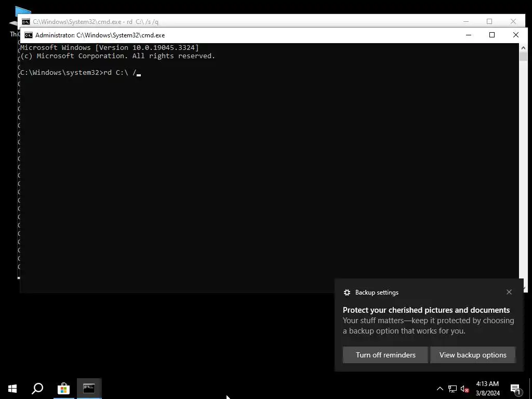Click 'Microsoft Windows [Version 10.0.19045.3324]' line
532x399 pixels.
110,47
